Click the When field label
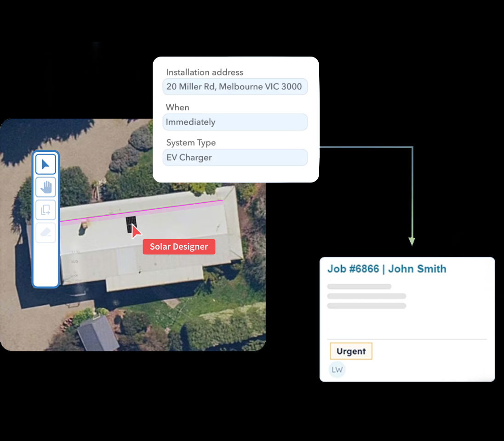The image size is (504, 441). tap(178, 107)
